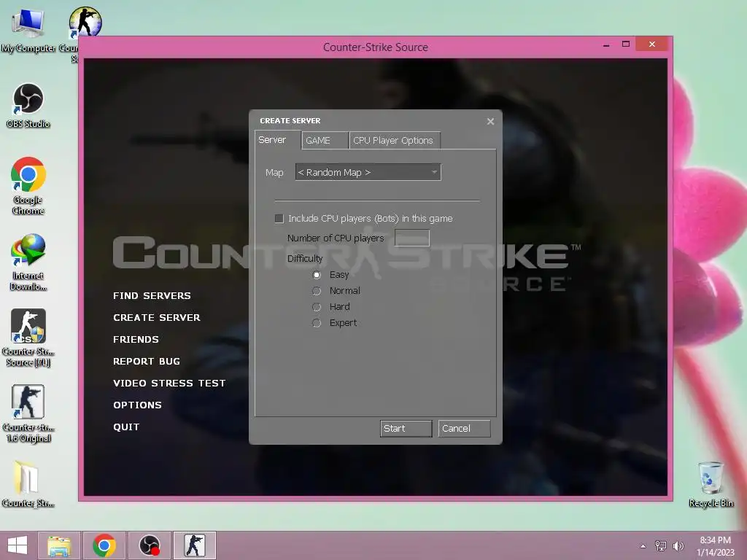Show hidden system tray icons

643,546
